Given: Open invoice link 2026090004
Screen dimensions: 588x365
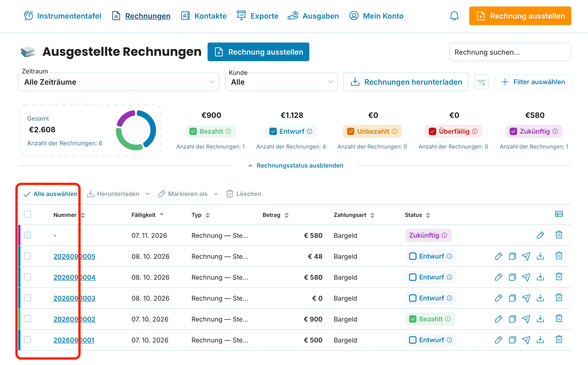Looking at the screenshot, I should (75, 277).
